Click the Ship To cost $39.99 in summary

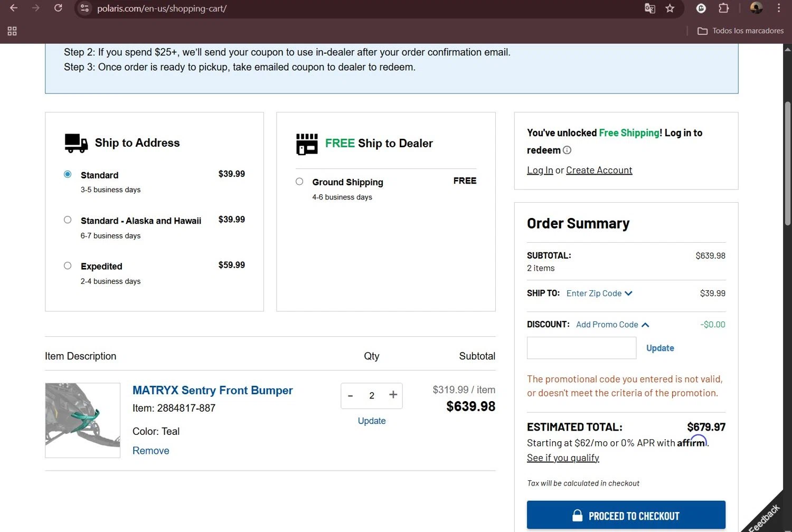pos(712,293)
